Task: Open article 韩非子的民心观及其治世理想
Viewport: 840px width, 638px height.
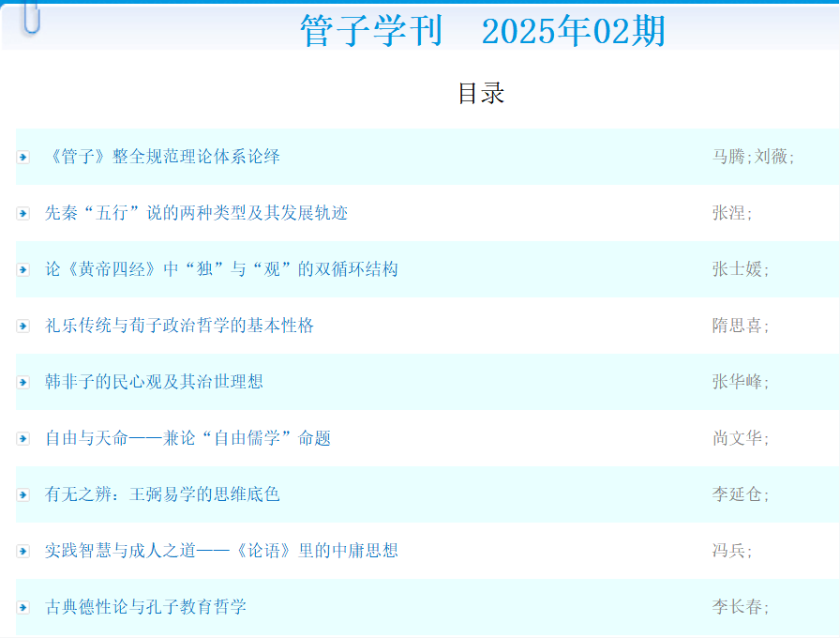Action: [154, 382]
